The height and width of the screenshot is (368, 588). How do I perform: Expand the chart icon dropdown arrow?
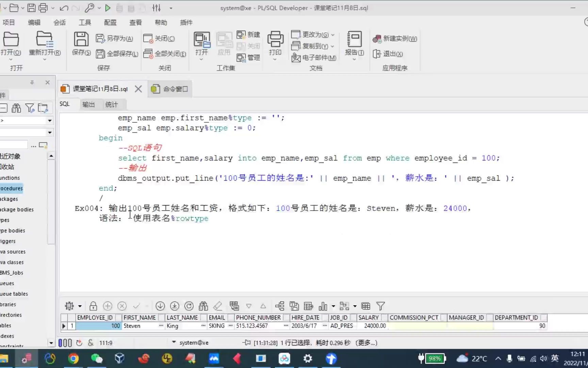(333, 306)
